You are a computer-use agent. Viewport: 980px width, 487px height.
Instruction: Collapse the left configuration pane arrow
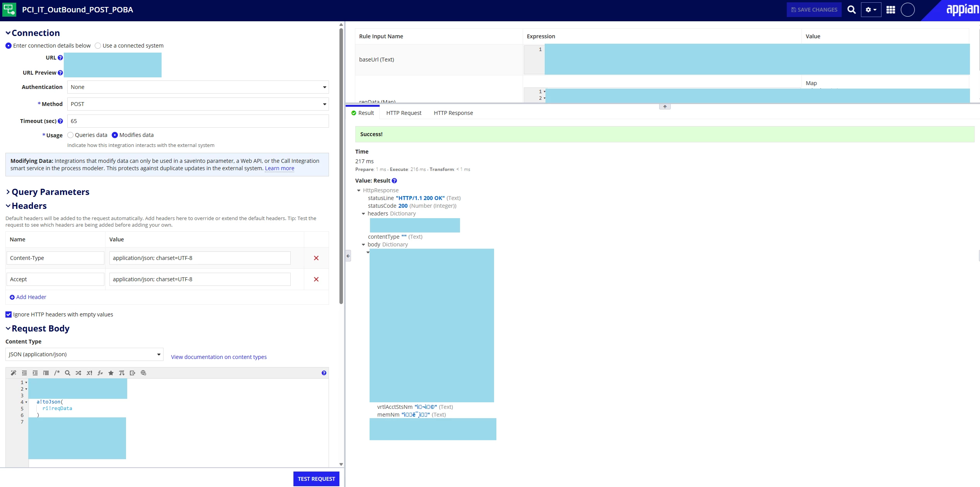point(348,256)
